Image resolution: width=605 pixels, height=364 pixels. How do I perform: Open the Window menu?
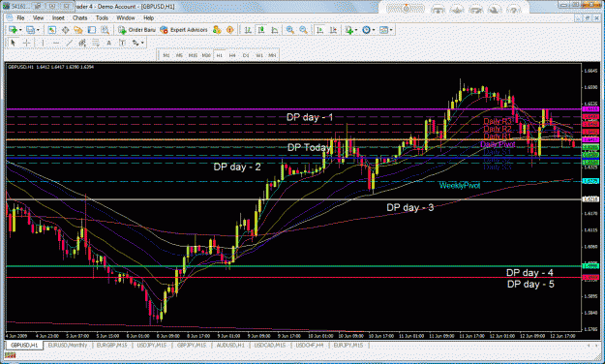coord(126,17)
